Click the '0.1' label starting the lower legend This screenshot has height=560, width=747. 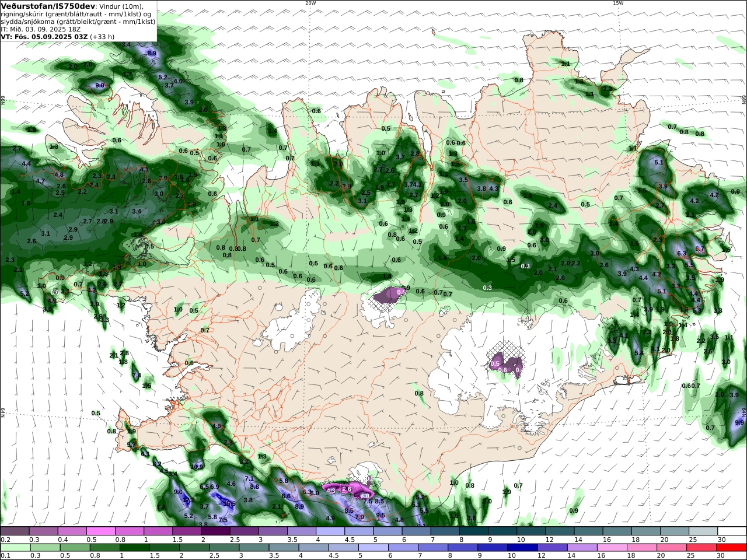5,556
